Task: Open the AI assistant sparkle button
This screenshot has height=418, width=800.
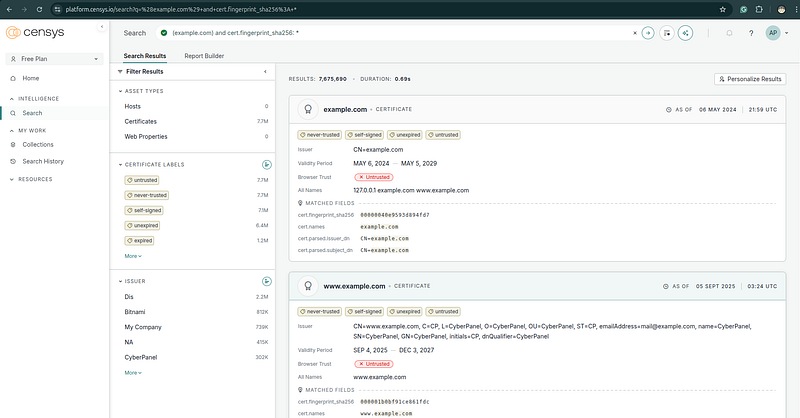Action: click(685, 33)
